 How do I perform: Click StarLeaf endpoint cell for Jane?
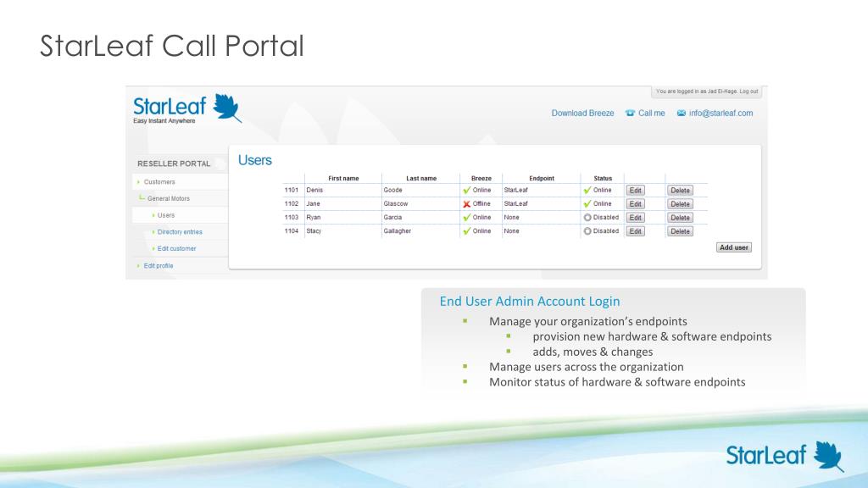(x=516, y=203)
